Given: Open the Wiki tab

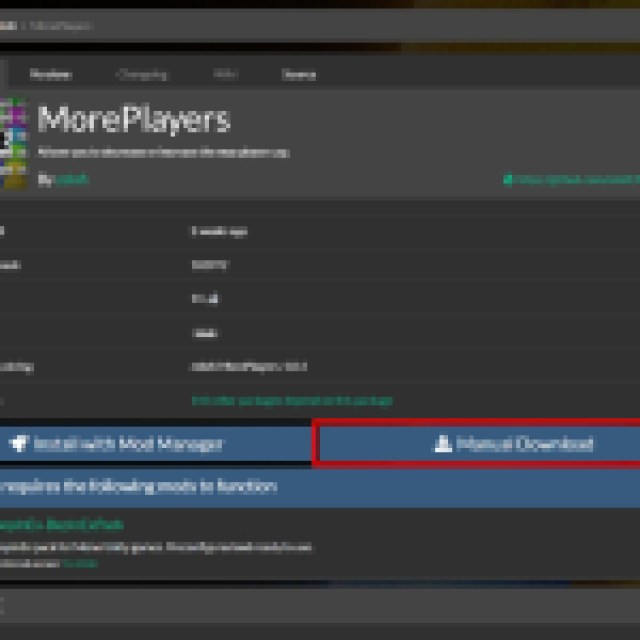Looking at the screenshot, I should tap(226, 74).
